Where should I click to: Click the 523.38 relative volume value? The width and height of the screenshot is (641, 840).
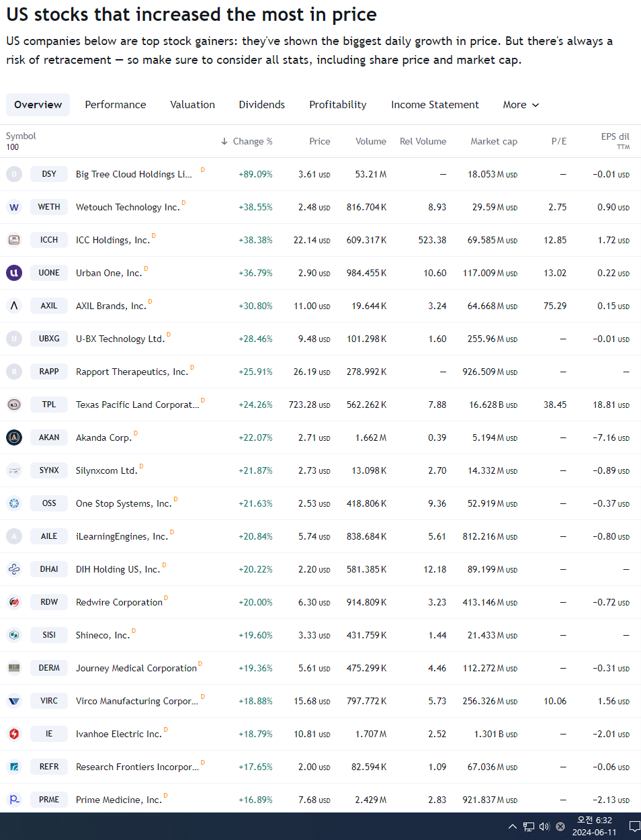point(432,240)
